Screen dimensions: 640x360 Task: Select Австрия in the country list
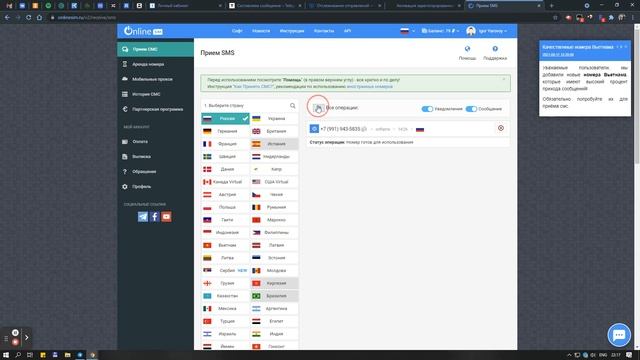tap(225, 195)
